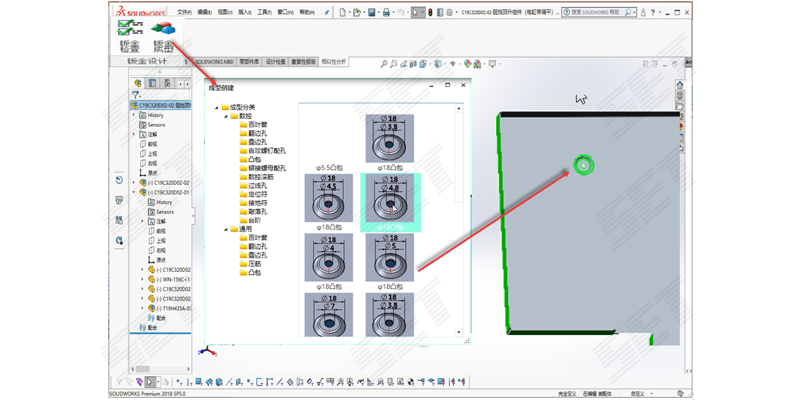The image size is (800, 400).
Task: Open the File Explorer task pane icon
Action: 680,106
